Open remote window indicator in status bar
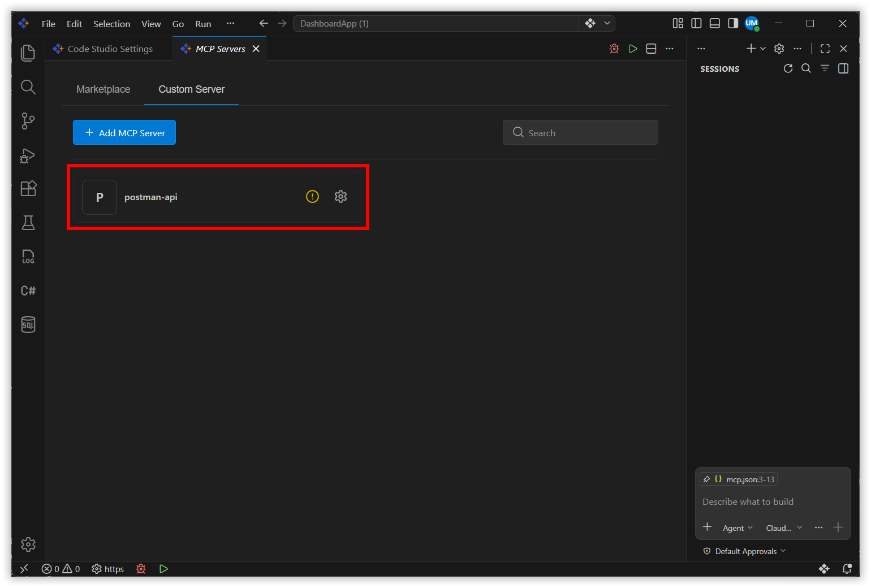This screenshot has height=588, width=871. tap(24, 569)
